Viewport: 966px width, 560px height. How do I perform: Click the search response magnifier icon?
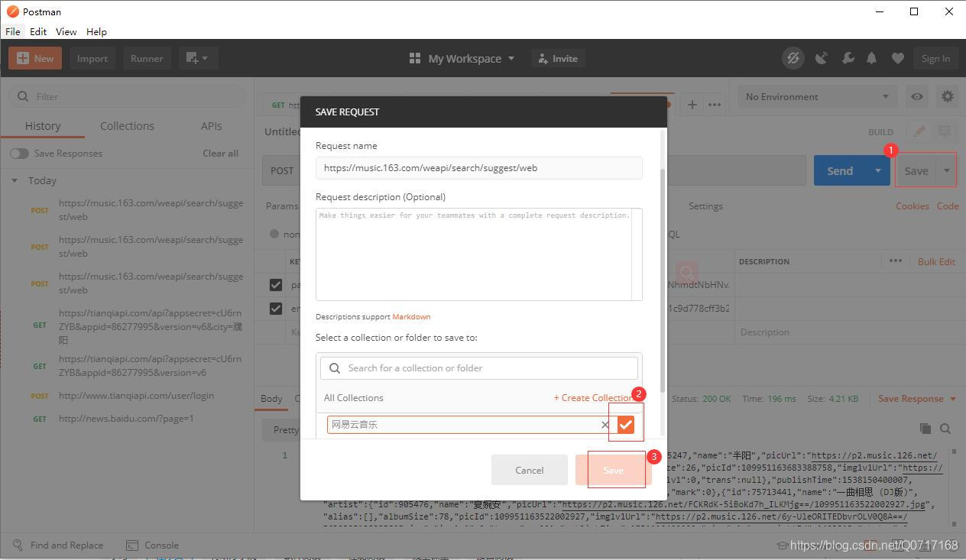click(x=945, y=429)
